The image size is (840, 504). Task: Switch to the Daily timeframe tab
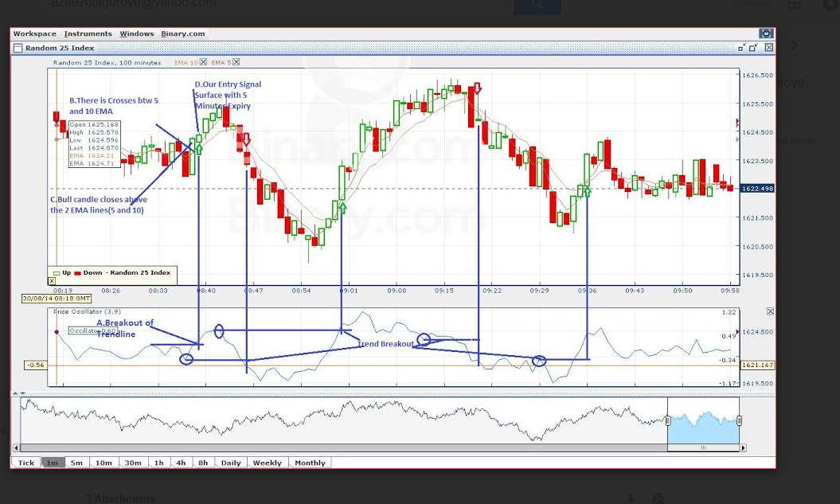(230, 463)
